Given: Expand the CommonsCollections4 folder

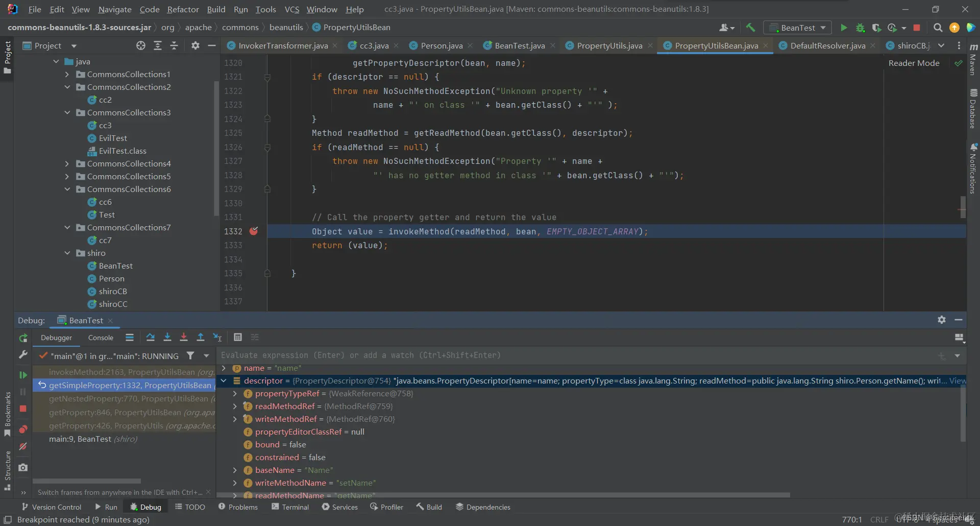Looking at the screenshot, I should point(67,164).
